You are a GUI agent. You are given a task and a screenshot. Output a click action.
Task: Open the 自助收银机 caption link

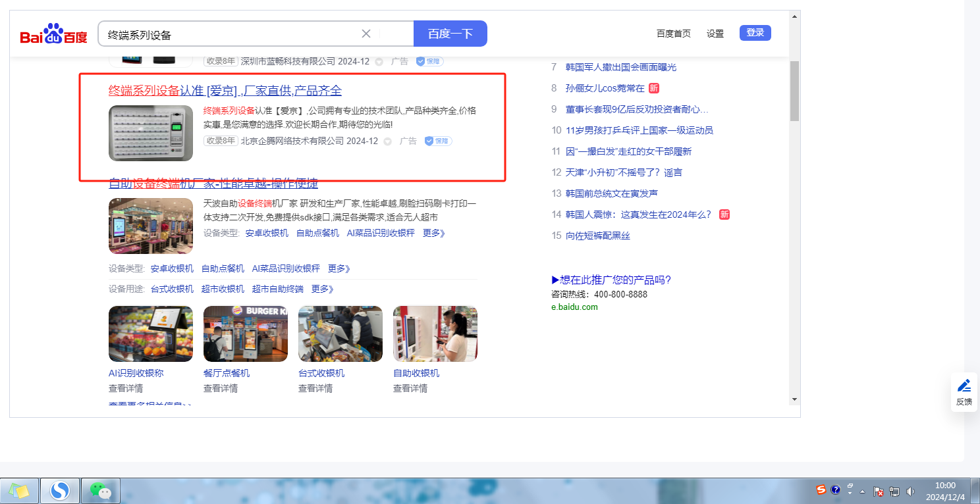tap(416, 373)
